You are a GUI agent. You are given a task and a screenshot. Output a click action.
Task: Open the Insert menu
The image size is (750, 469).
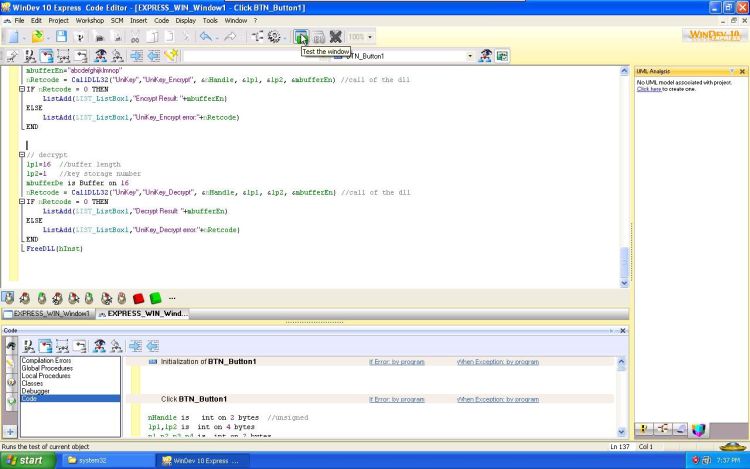[139, 21]
